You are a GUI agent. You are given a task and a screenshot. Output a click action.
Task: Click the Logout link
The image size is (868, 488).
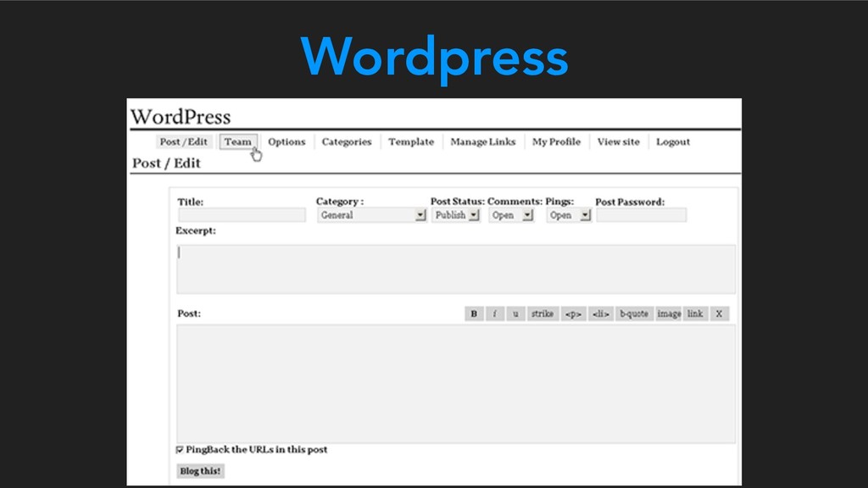(673, 141)
